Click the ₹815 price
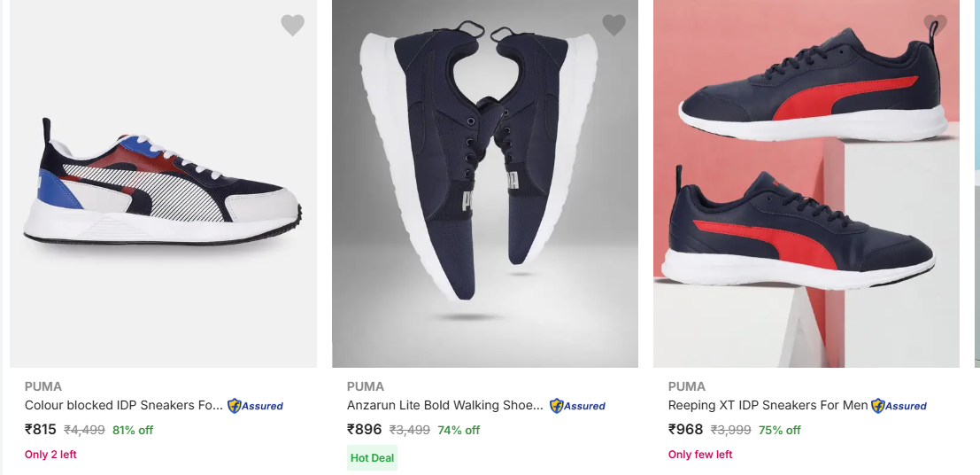 [41, 430]
